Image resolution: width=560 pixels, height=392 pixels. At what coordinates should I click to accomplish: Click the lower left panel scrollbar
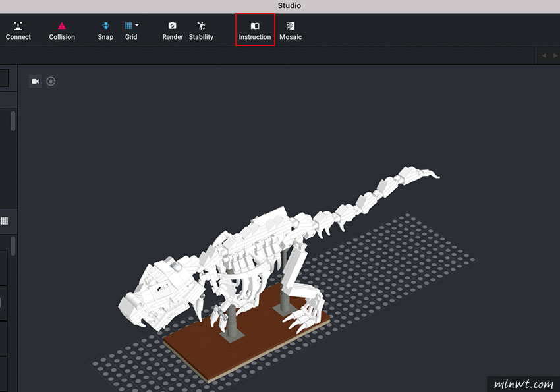point(13,246)
